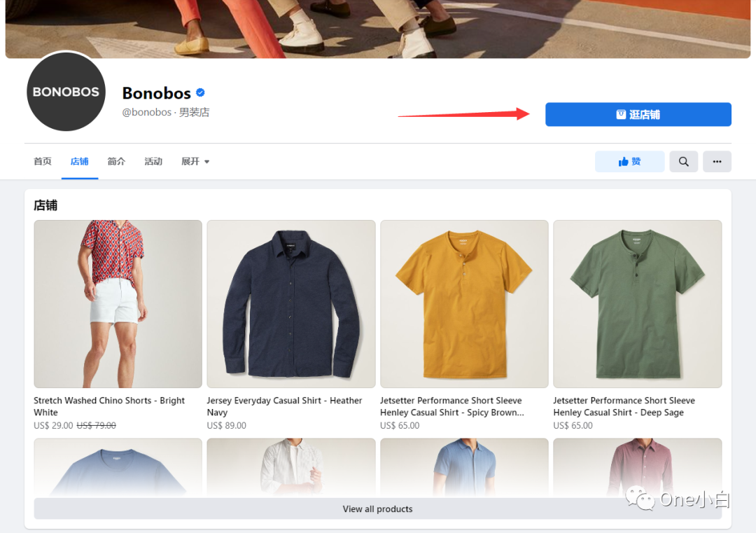756x533 pixels.
Task: Click US$ 65.00 price under Spicy Brown henley
Action: (400, 425)
